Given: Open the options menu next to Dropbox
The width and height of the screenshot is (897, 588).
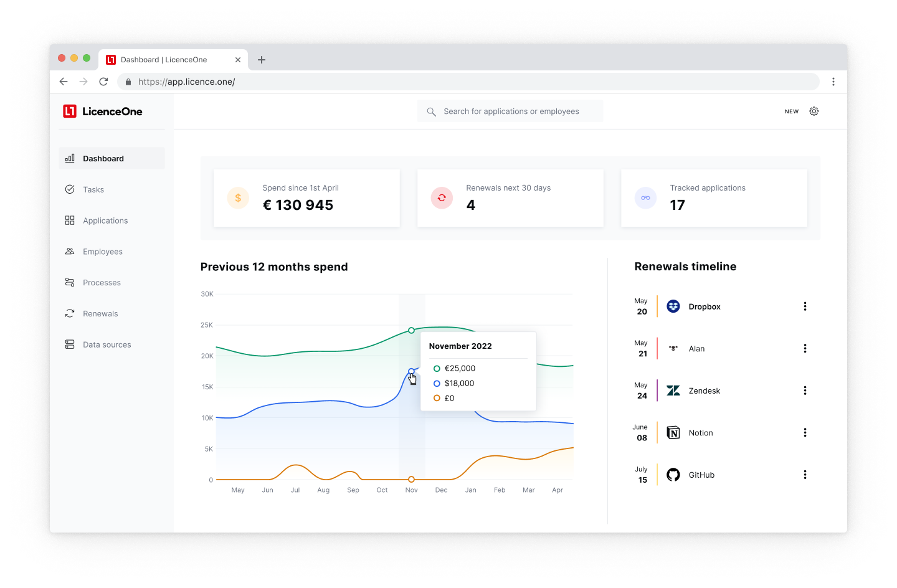Looking at the screenshot, I should 805,306.
